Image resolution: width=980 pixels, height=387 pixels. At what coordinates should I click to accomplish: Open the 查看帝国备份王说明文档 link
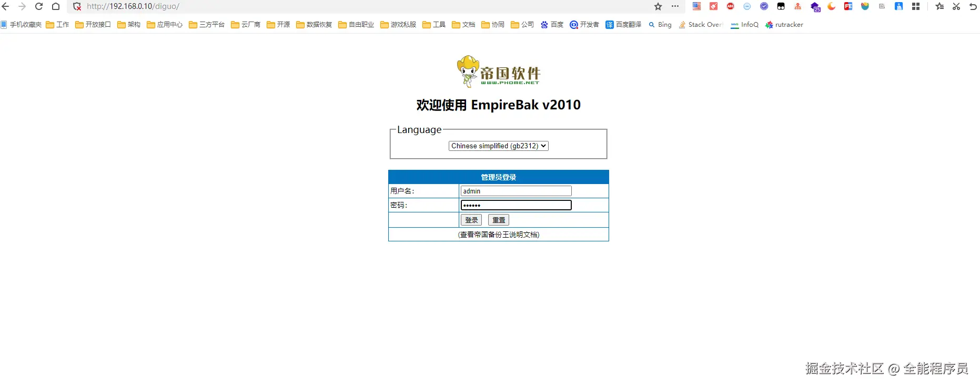point(499,235)
